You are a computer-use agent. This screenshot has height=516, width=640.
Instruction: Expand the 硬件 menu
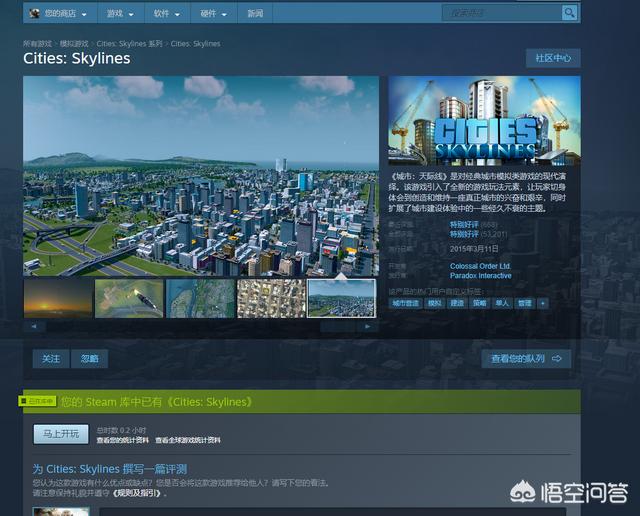(x=213, y=13)
